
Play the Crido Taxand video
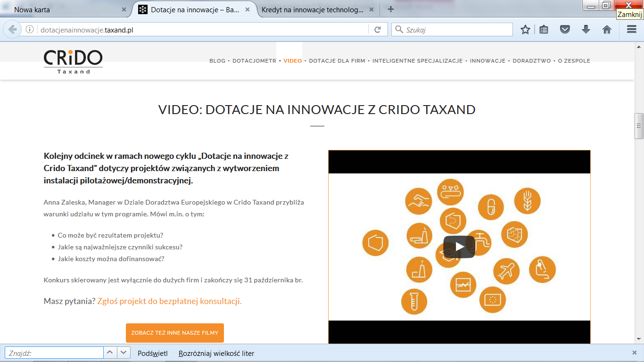tap(459, 247)
